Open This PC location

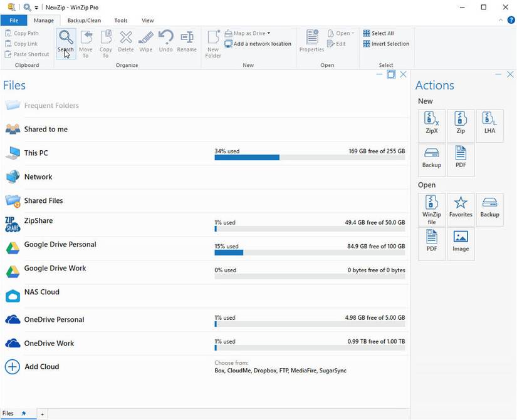click(x=204, y=153)
